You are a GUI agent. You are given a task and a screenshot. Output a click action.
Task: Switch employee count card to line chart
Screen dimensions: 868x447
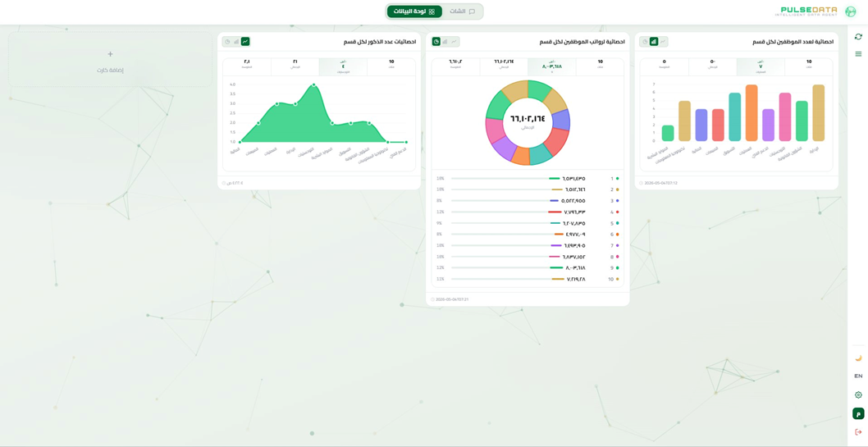tap(663, 42)
